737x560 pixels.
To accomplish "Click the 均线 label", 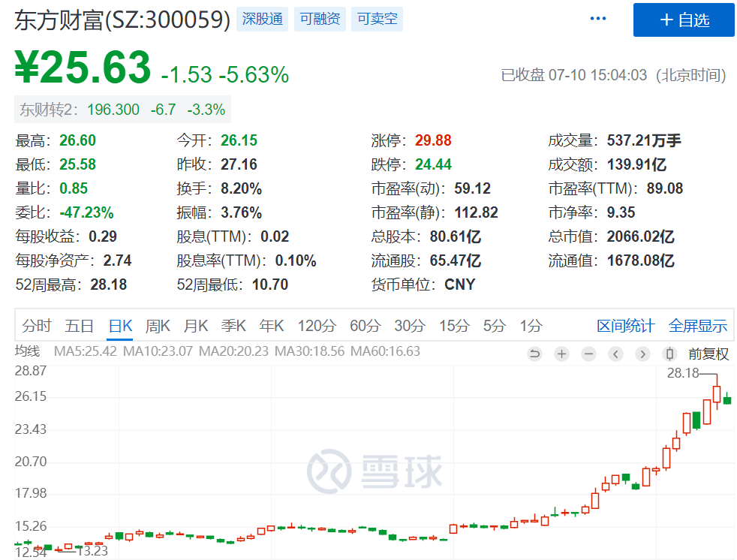I will [x=27, y=351].
